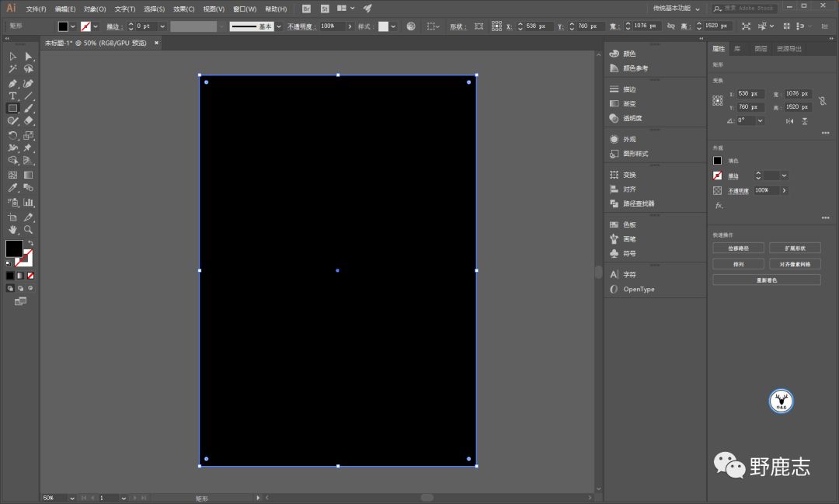Swap fill and stroke arrows icon
Viewport: 839px width, 504px height.
click(30, 243)
